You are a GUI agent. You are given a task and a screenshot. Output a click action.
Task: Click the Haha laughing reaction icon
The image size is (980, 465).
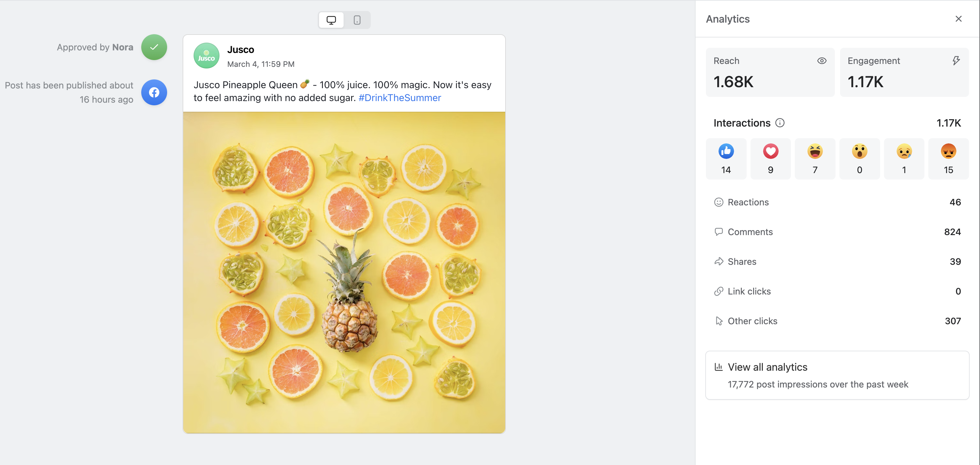click(815, 151)
